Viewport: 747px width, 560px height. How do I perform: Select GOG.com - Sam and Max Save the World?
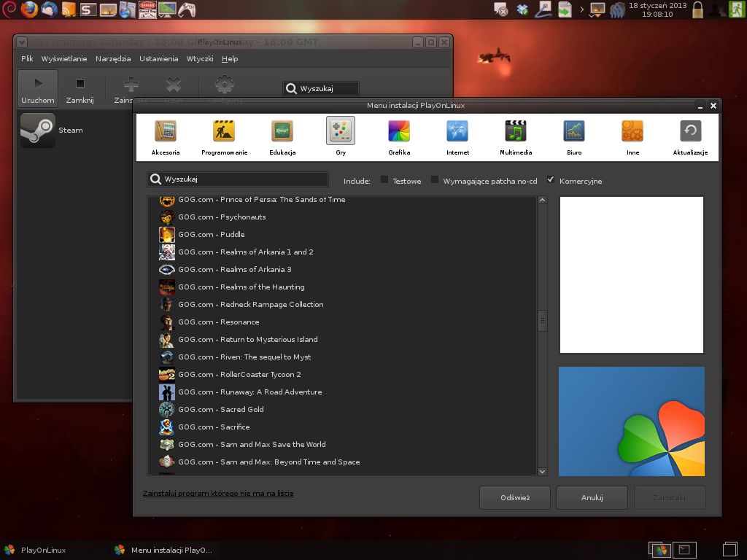click(x=252, y=445)
